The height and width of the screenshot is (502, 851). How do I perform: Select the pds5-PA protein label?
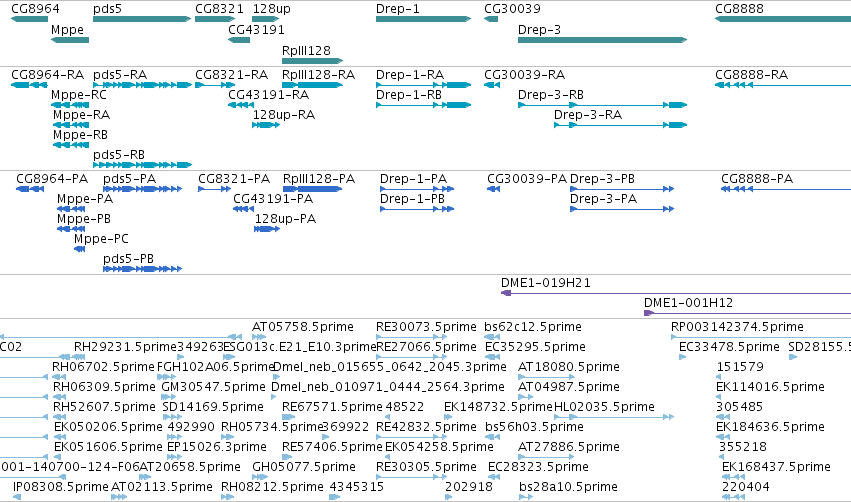coord(130,179)
